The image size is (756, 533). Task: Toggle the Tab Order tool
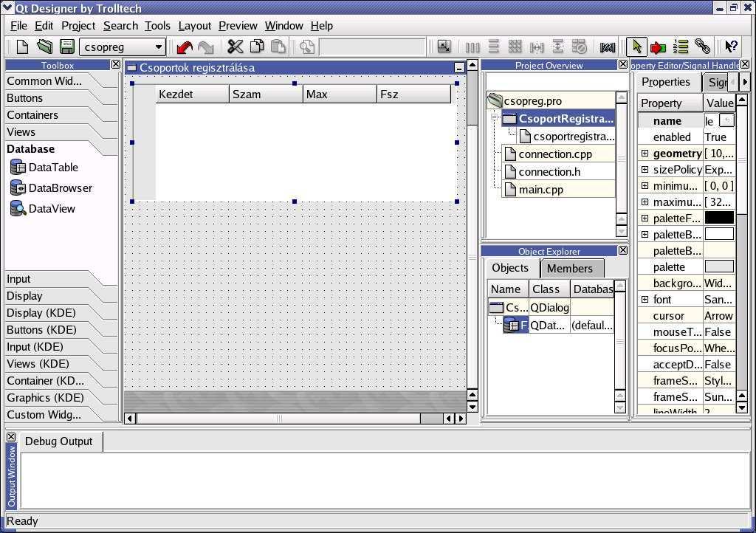click(681, 47)
